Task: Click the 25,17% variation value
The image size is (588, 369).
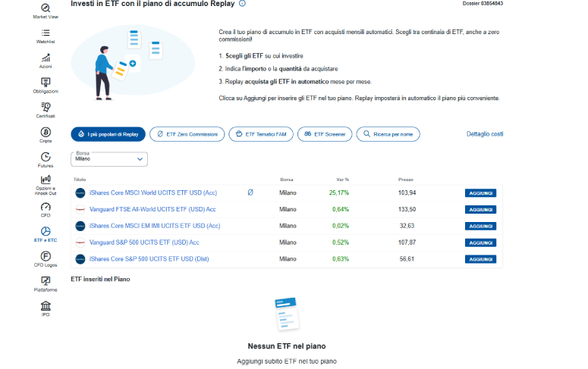Action: [x=339, y=192]
